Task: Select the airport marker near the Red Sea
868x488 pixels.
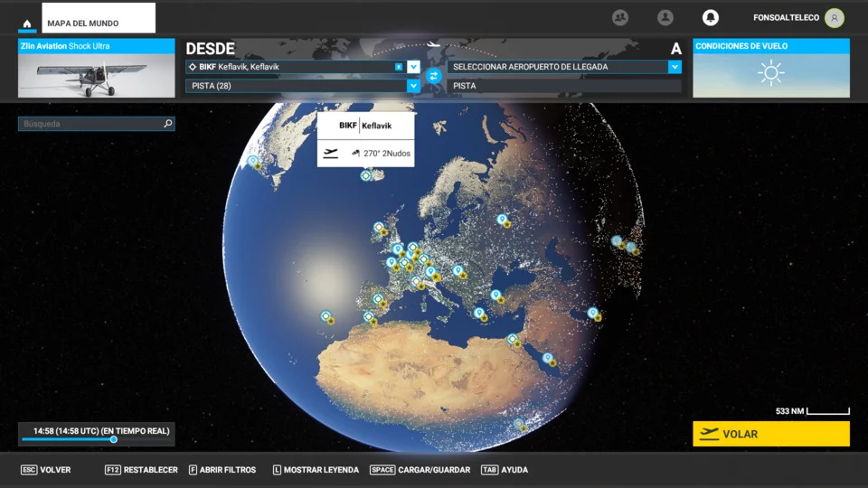Action: click(x=549, y=359)
